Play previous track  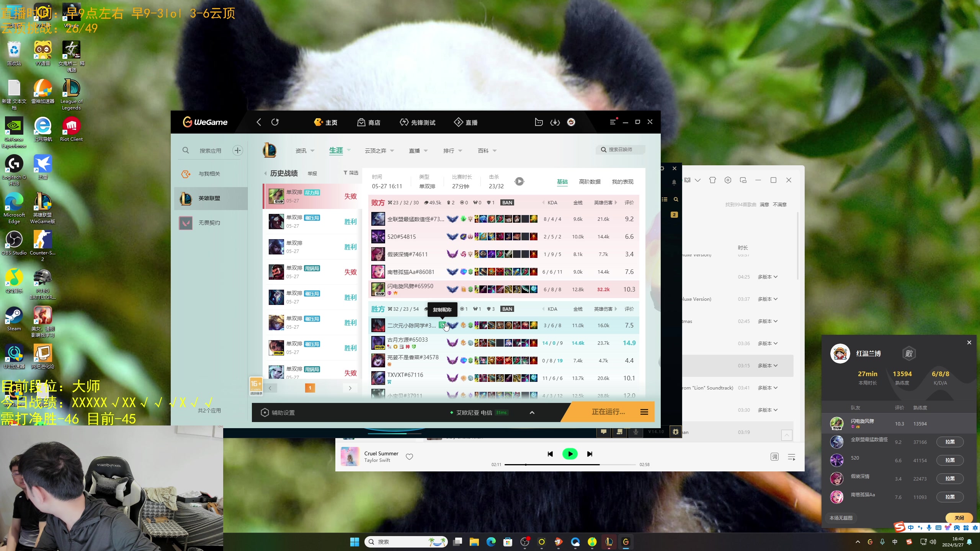[x=550, y=454]
